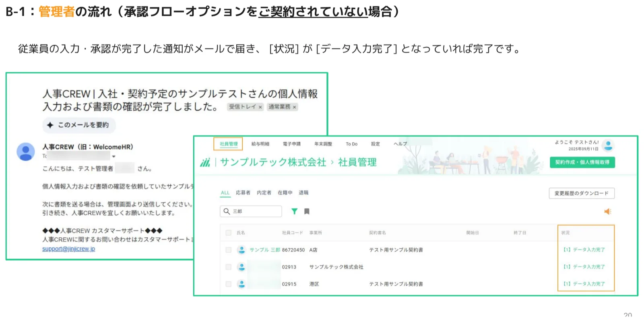The image size is (644, 322).
Task: Select the 在籍中 filter tab
Action: click(285, 193)
